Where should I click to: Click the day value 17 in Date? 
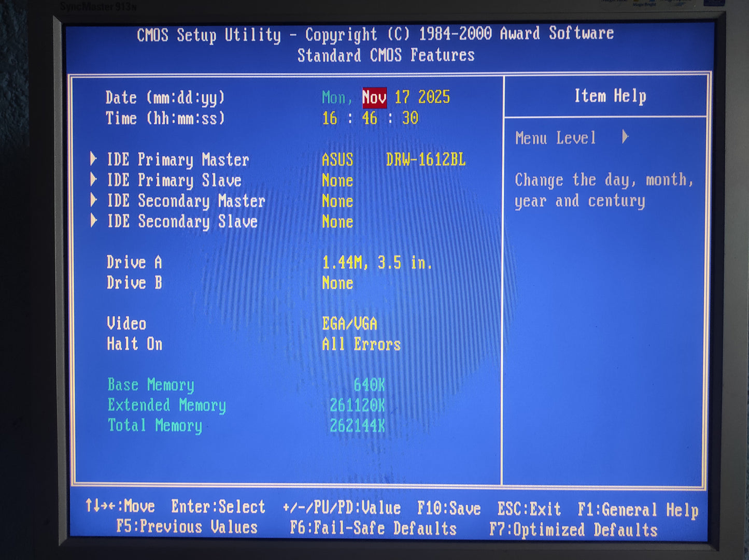click(403, 97)
